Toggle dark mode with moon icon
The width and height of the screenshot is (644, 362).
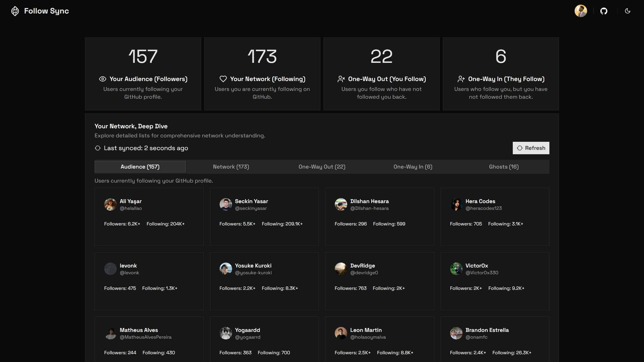tap(628, 11)
